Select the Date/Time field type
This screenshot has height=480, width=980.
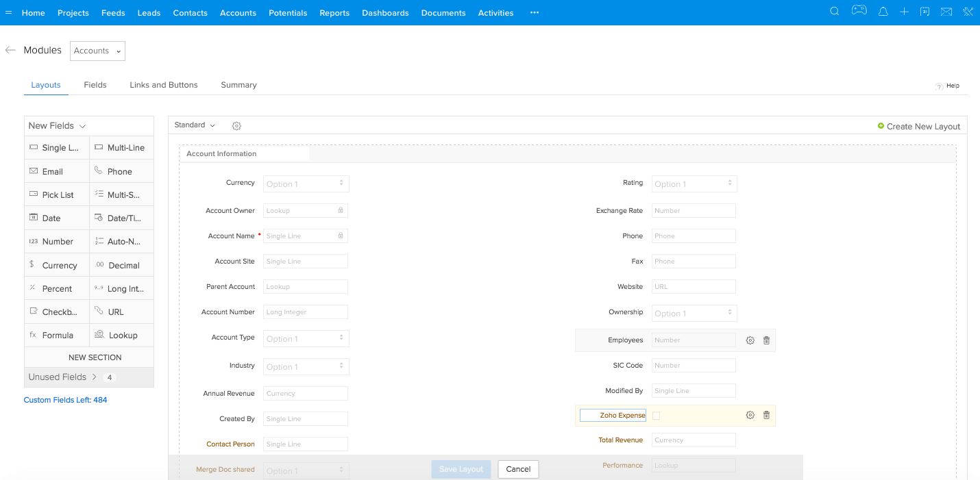tap(121, 217)
